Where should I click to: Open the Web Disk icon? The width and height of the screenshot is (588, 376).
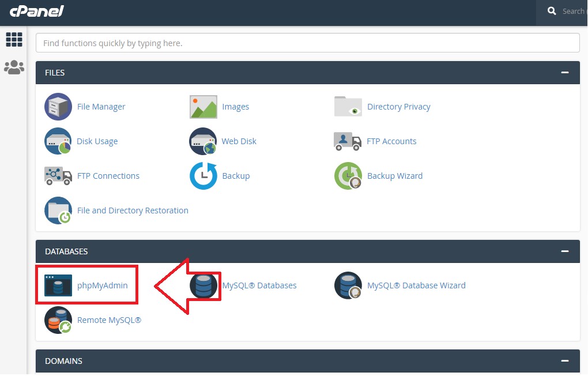coord(203,141)
